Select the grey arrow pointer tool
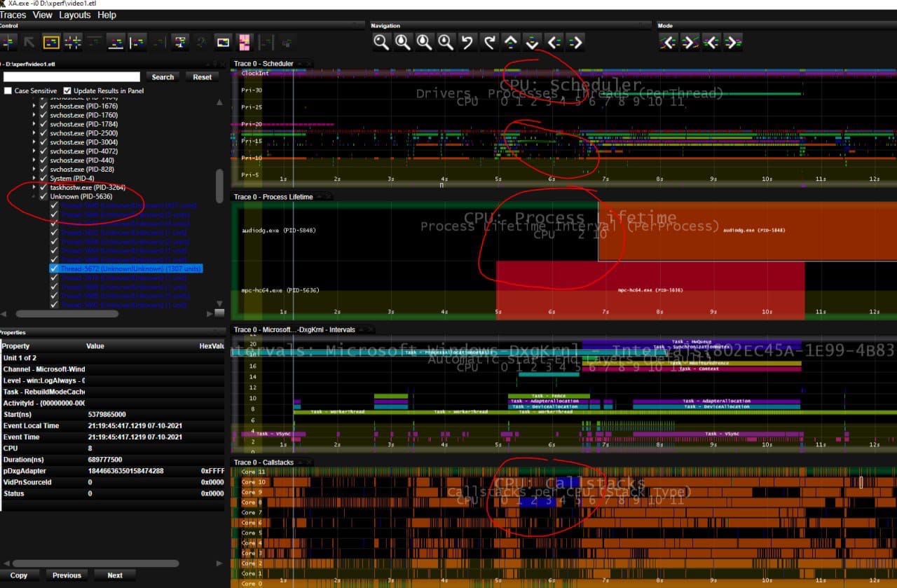Image resolution: width=897 pixels, height=588 pixels. [29, 42]
